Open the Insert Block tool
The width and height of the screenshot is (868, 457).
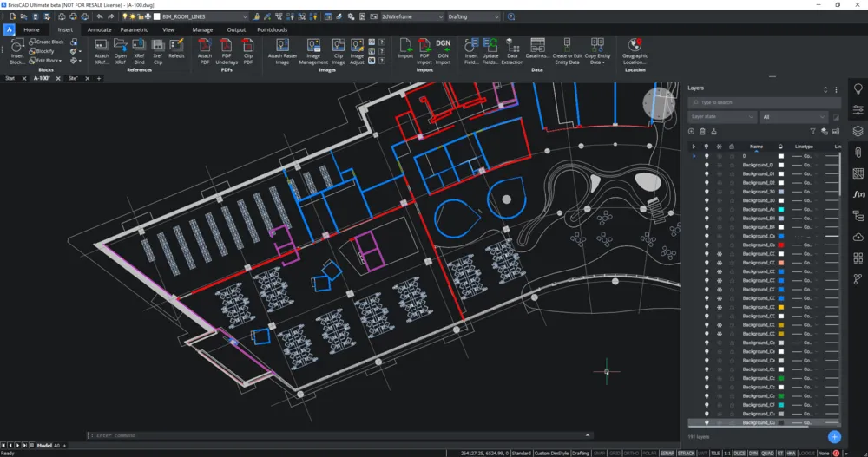point(17,47)
